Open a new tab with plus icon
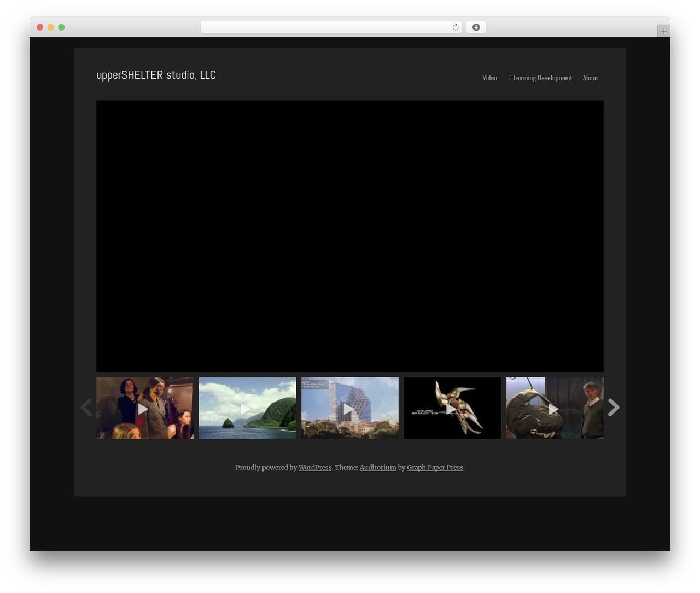This screenshot has height=593, width=700. [x=663, y=31]
